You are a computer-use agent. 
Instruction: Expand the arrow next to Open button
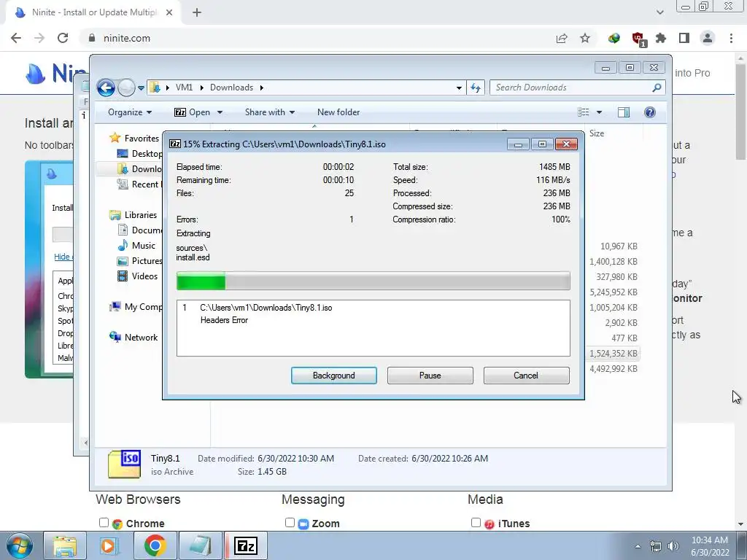pyautogui.click(x=220, y=112)
